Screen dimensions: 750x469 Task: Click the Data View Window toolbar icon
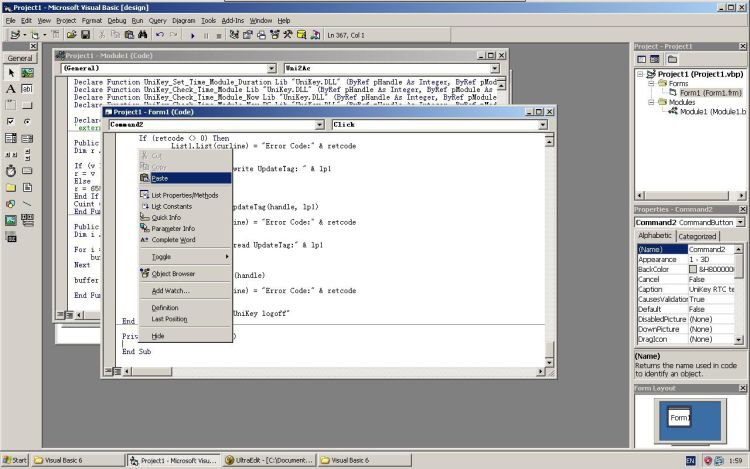click(x=301, y=35)
